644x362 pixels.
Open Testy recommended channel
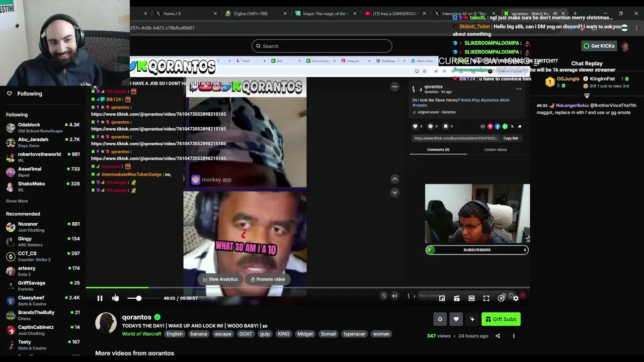click(x=43, y=345)
